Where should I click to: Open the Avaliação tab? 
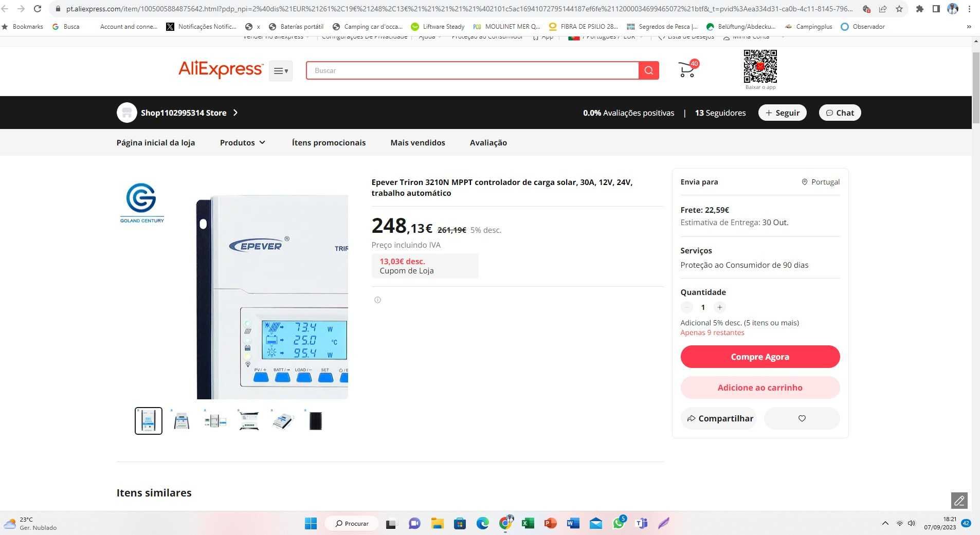click(488, 142)
